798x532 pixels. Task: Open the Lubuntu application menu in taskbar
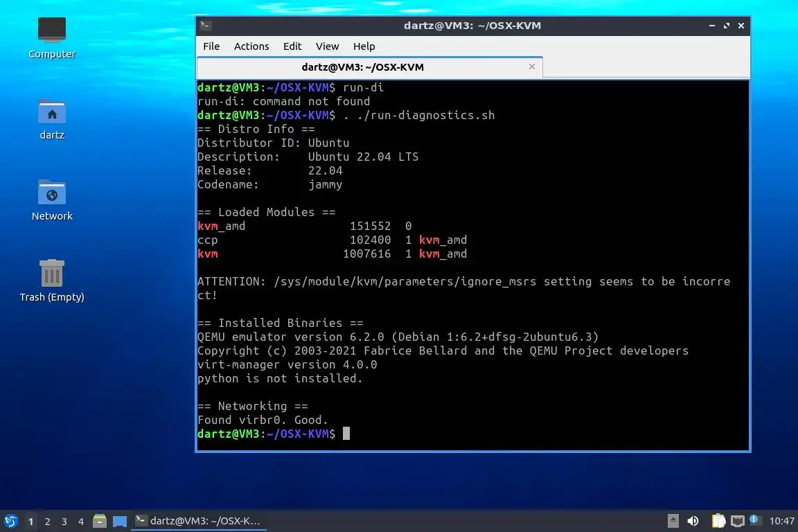10,521
